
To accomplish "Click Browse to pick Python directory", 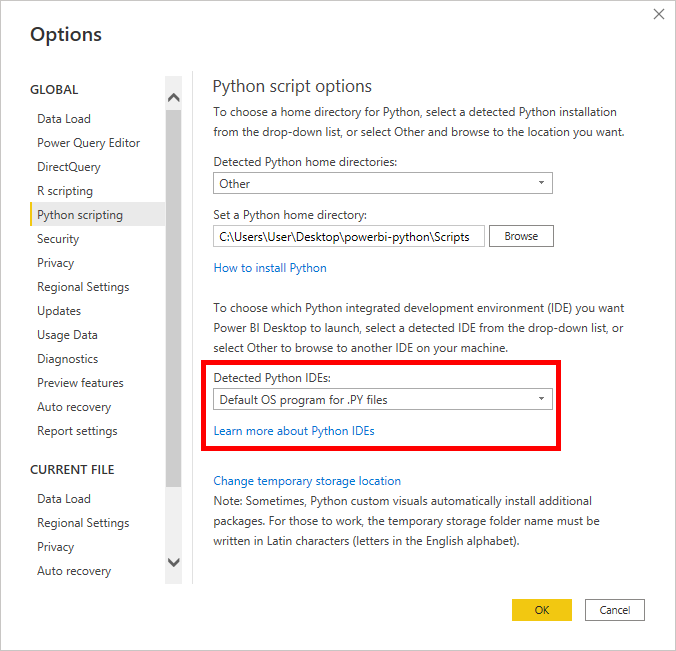I will click(x=521, y=236).
